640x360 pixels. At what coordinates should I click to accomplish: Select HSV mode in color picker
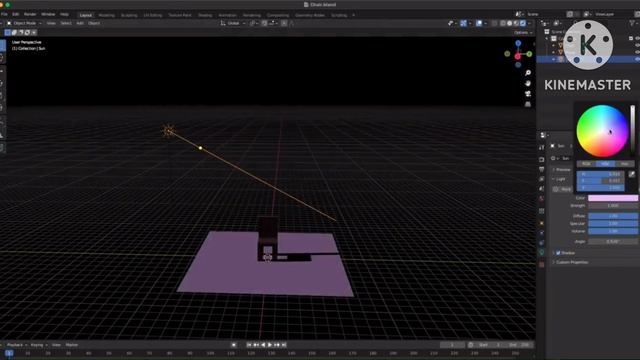click(605, 164)
